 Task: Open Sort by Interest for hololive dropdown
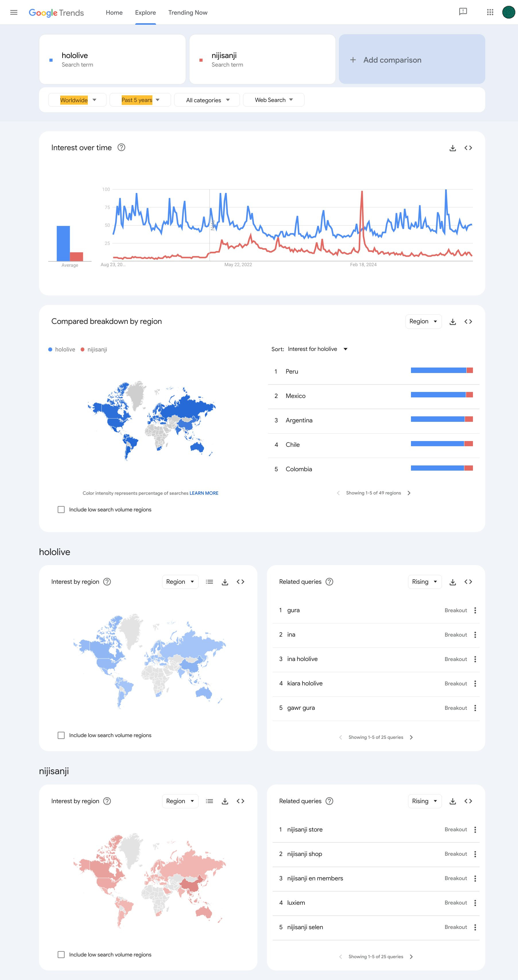pyautogui.click(x=318, y=349)
